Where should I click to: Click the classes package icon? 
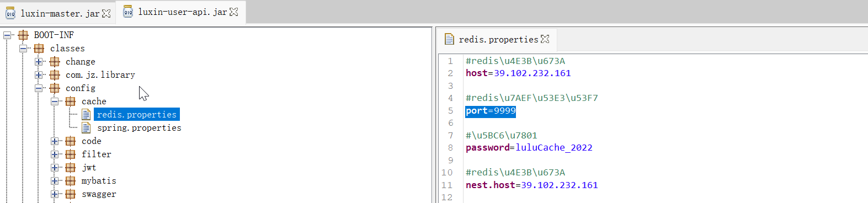(x=39, y=49)
